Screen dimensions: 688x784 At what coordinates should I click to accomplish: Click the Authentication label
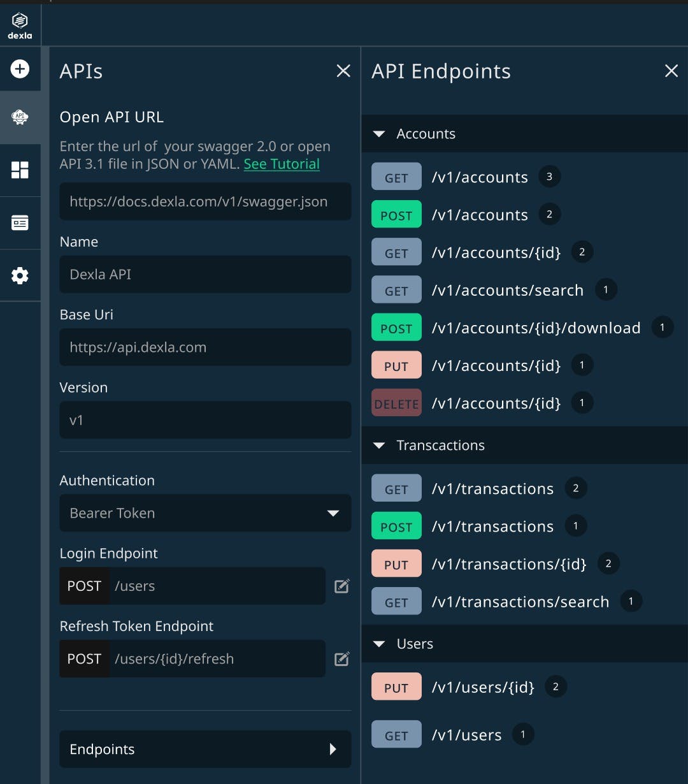[x=107, y=481]
